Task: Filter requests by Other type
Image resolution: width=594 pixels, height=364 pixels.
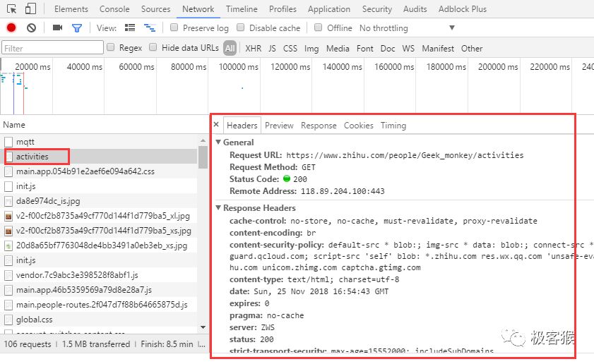Action: (472, 49)
